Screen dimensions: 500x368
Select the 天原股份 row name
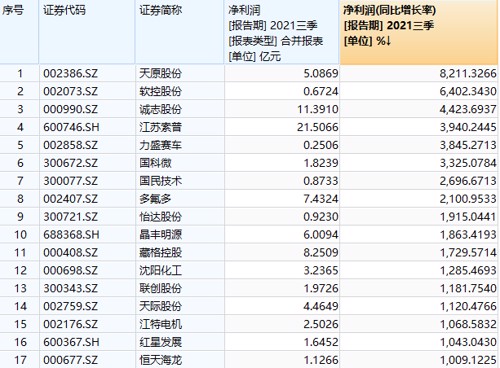point(160,73)
